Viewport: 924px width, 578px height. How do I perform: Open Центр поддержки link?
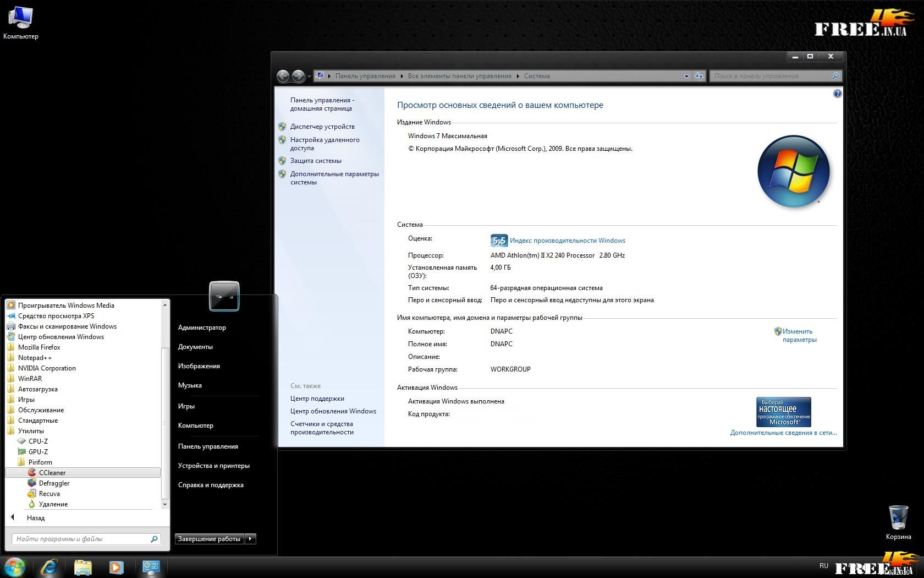317,399
